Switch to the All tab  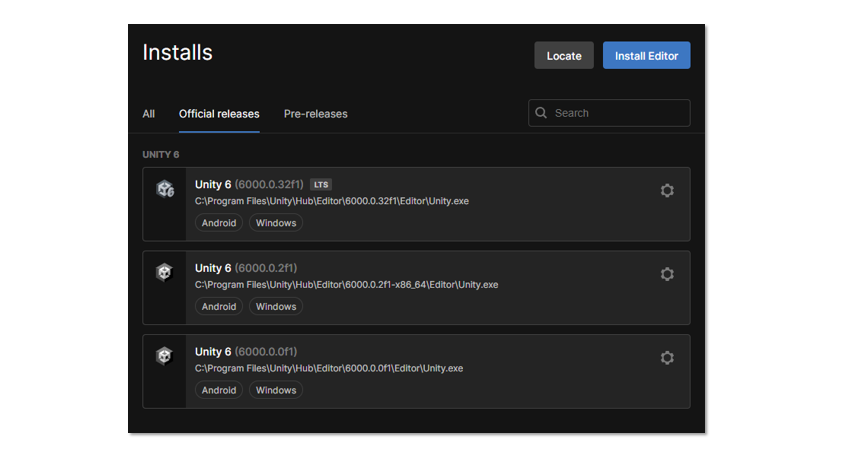149,114
